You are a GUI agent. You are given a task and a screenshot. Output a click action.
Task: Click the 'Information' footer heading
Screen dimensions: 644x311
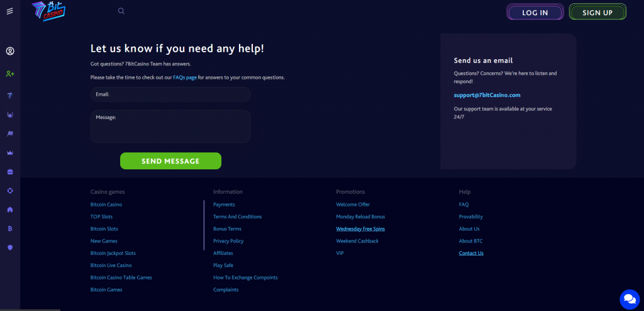pyautogui.click(x=228, y=192)
